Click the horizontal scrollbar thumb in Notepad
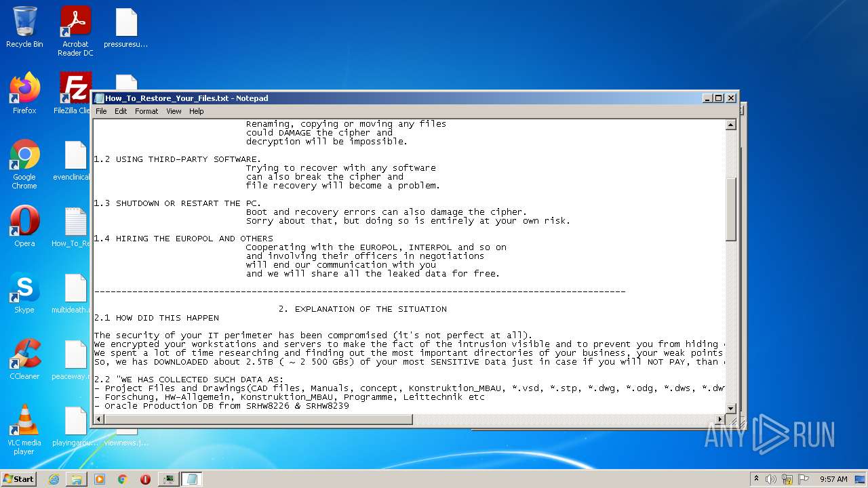Screen dimensions: 868x488 point(258,419)
